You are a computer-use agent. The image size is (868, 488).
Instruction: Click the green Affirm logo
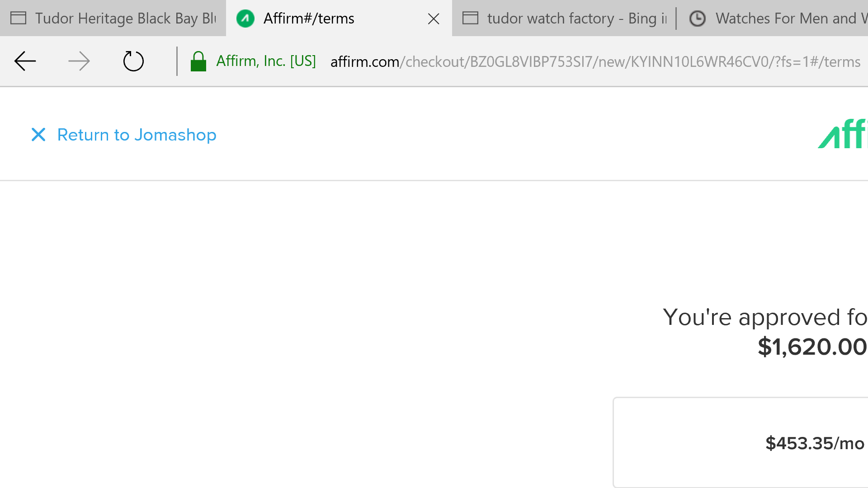coord(843,134)
